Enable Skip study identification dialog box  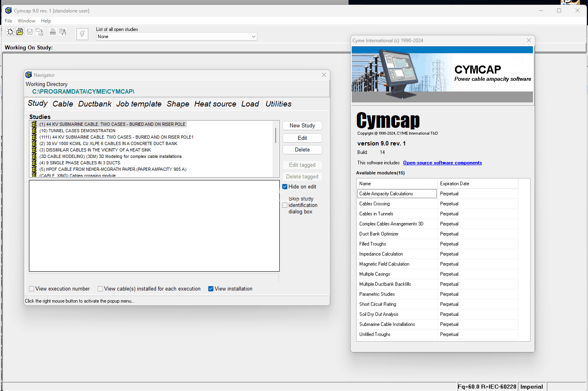(285, 205)
